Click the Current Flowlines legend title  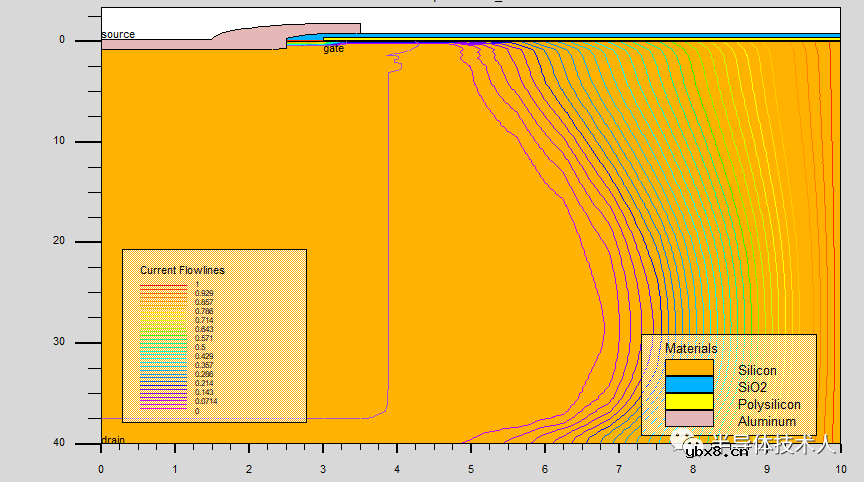[182, 270]
